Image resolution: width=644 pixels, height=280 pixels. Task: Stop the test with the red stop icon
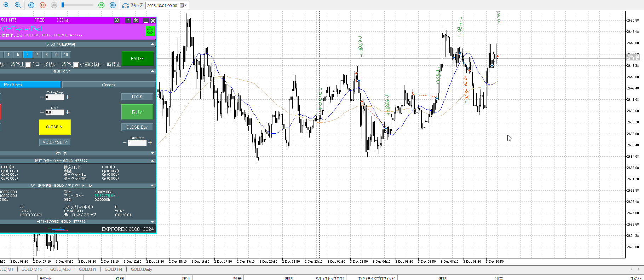[x=42, y=5]
